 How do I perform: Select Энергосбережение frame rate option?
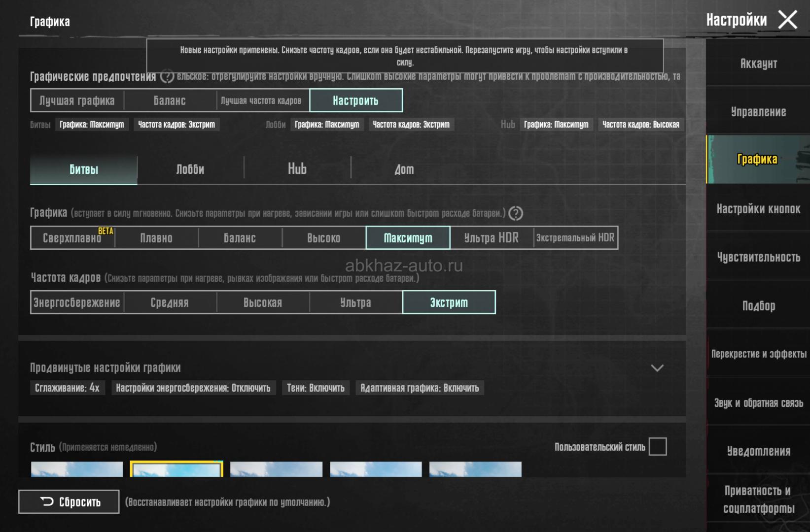(x=77, y=302)
